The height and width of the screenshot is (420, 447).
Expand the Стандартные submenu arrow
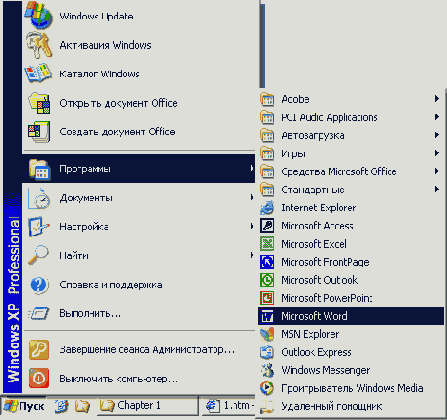tap(436, 189)
